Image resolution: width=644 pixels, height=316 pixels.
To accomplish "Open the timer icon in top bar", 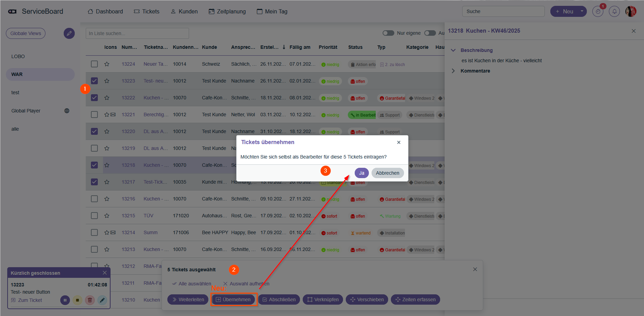I will (x=598, y=11).
